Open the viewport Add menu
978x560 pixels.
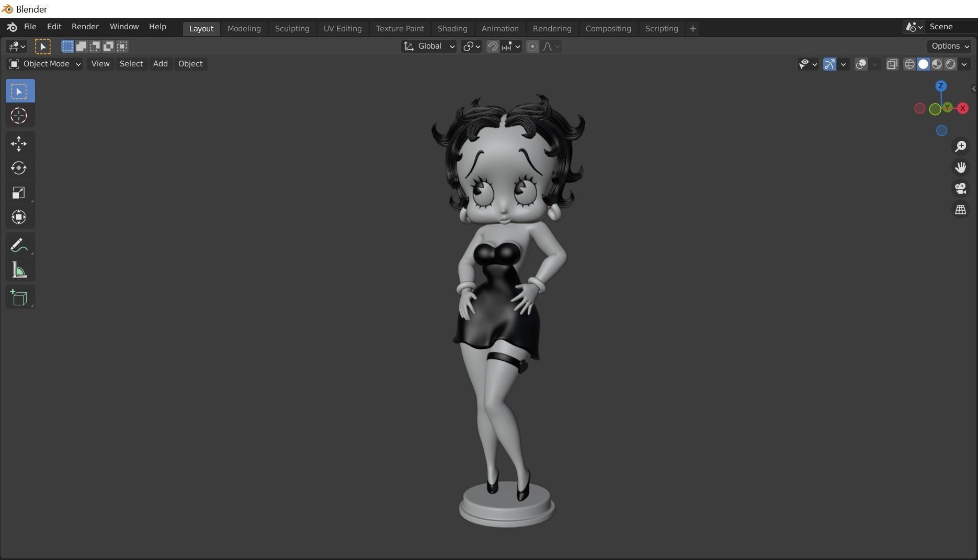click(160, 64)
